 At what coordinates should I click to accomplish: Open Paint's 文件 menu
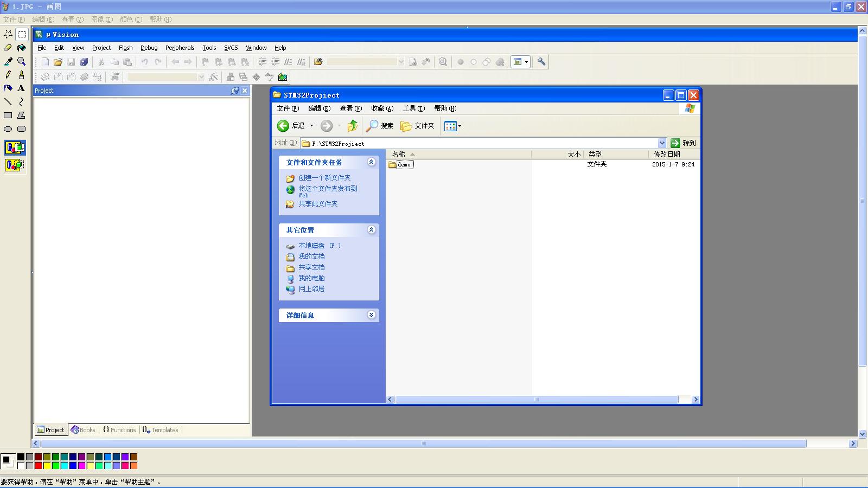(x=14, y=20)
